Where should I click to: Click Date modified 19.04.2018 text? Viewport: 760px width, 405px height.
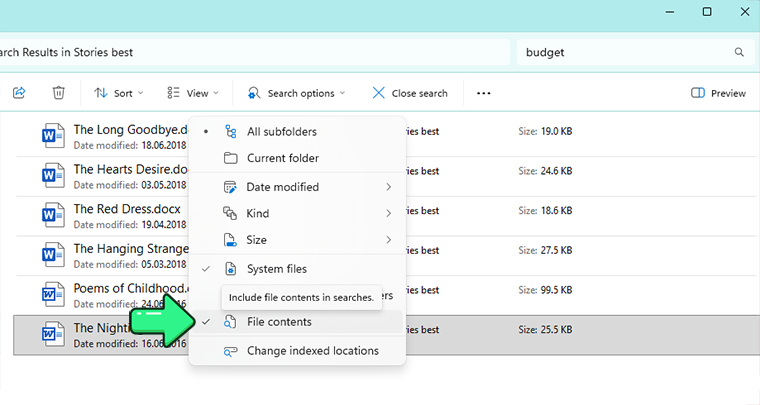130,225
